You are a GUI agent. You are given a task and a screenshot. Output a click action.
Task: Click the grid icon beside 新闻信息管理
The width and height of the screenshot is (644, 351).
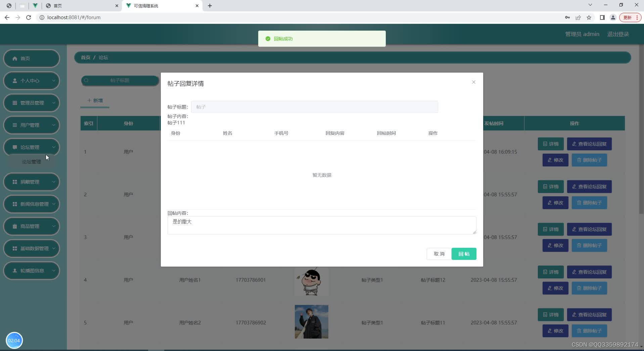(x=15, y=204)
